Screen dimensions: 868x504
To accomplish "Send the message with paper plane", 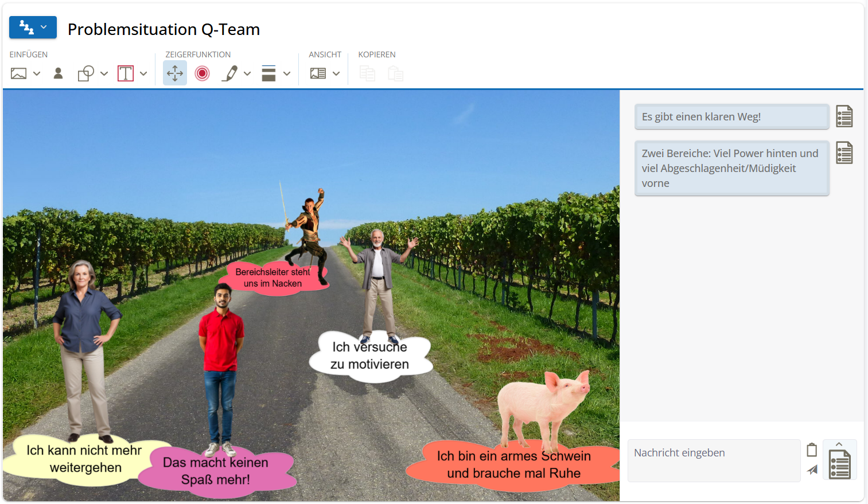I will [812, 470].
